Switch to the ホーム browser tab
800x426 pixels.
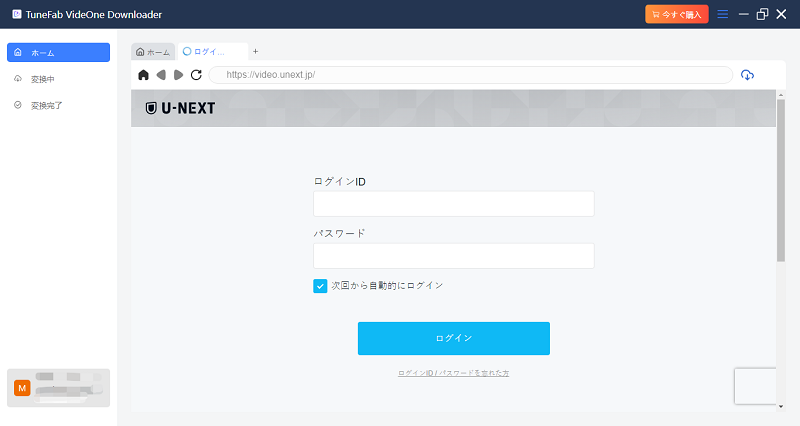[x=153, y=52]
